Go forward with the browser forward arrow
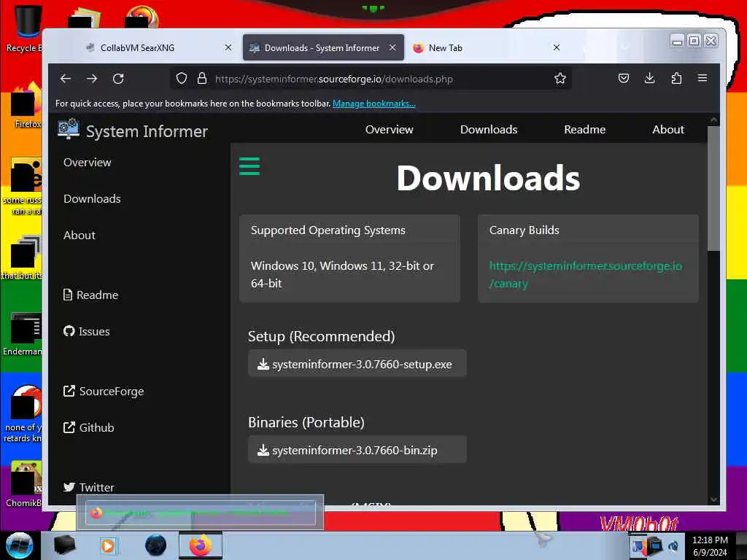The width and height of the screenshot is (747, 560). [92, 79]
